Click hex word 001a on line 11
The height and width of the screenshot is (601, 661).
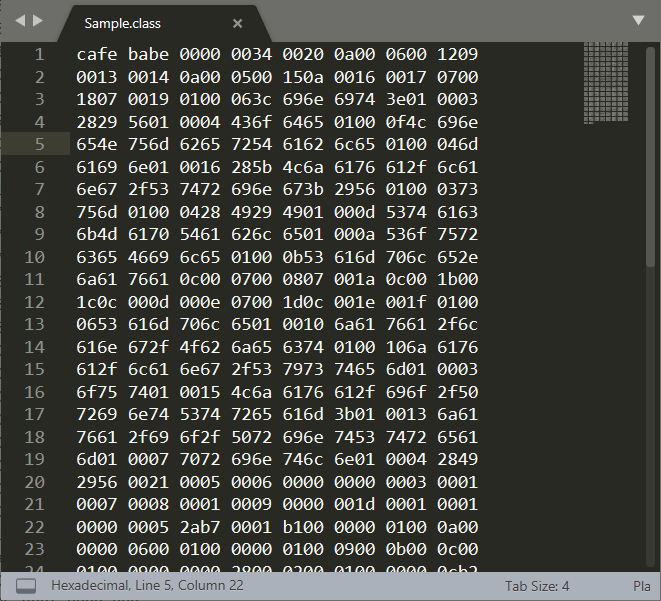click(x=355, y=279)
